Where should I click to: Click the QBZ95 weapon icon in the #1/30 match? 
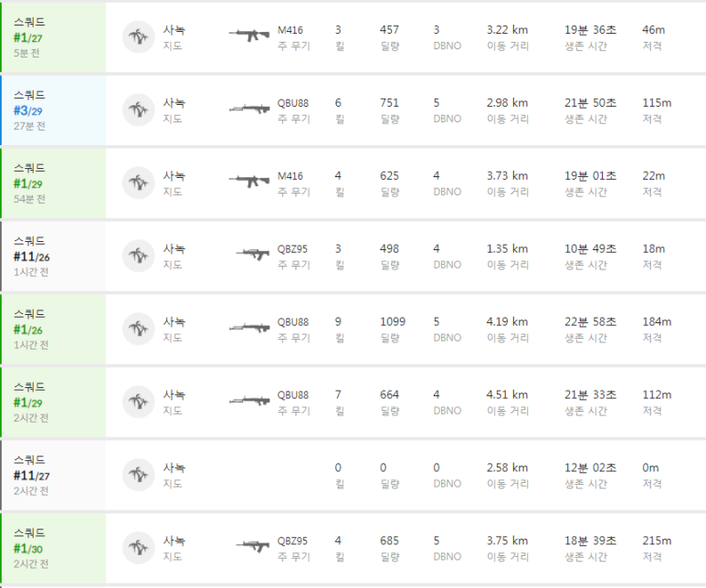[x=253, y=546]
